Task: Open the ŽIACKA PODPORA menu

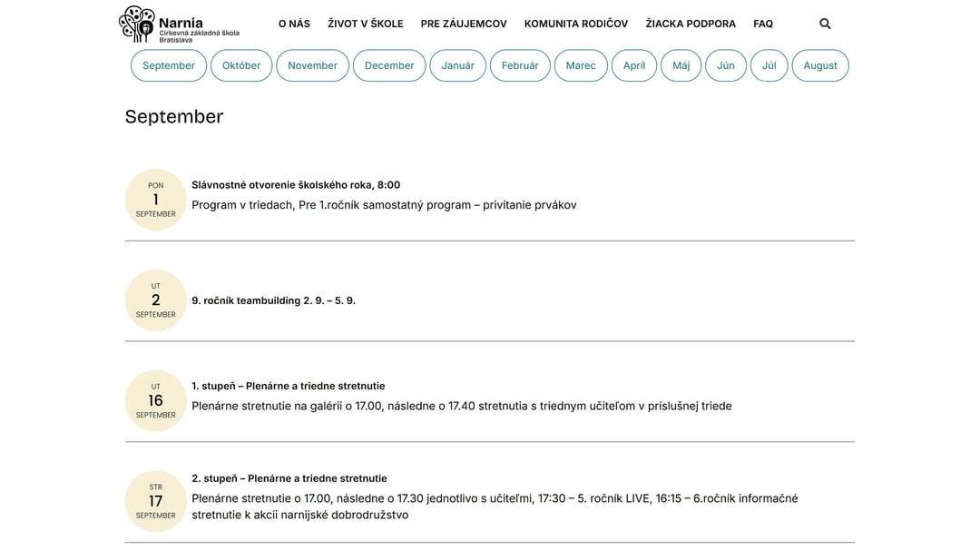Action: (x=691, y=24)
